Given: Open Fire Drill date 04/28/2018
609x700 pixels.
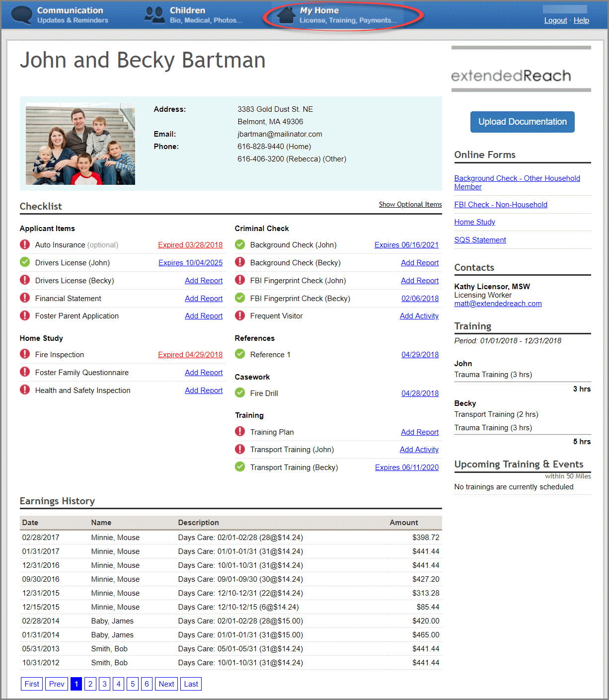Looking at the screenshot, I should tap(420, 393).
